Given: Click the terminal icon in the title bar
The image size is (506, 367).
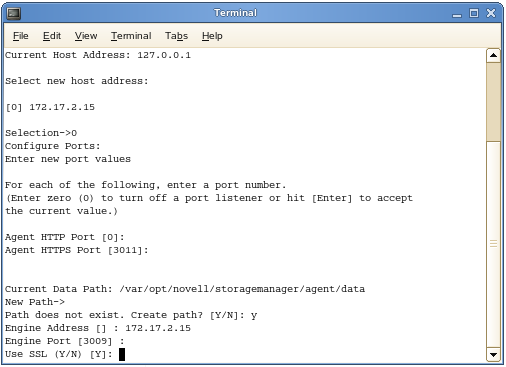Looking at the screenshot, I should 14,13.
